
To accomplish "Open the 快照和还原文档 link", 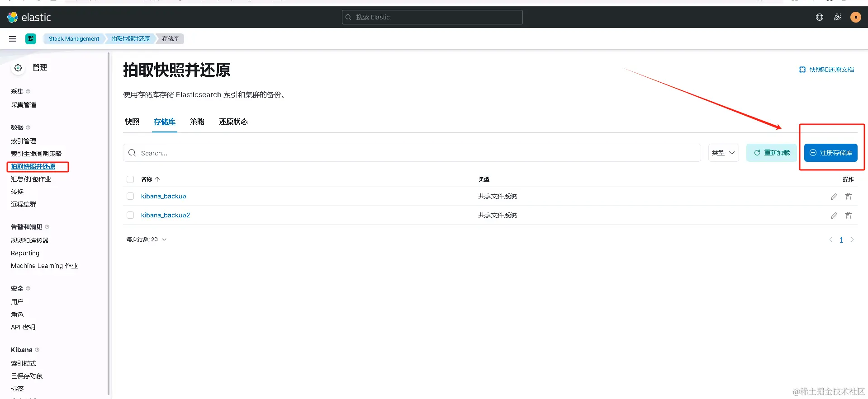I will (827, 70).
